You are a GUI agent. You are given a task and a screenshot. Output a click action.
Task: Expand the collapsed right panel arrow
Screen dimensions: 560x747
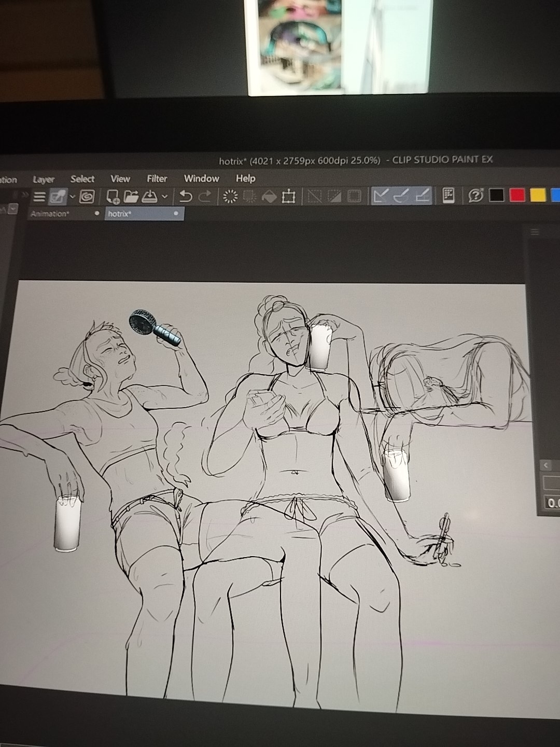point(546,465)
